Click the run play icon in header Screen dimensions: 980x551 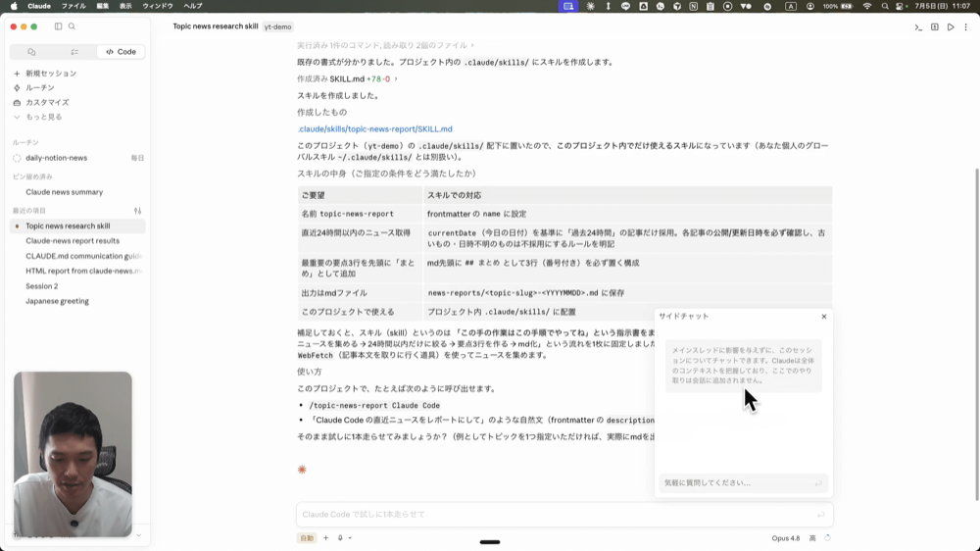pyautogui.click(x=951, y=26)
